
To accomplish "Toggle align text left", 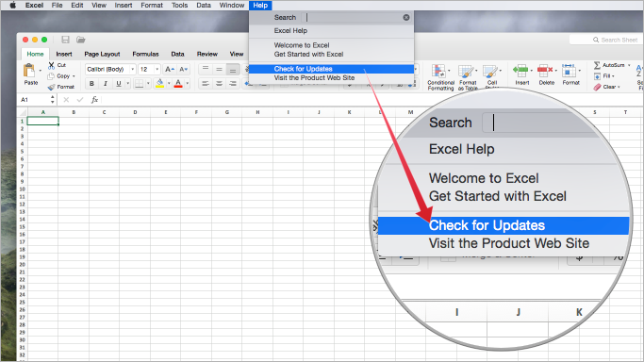I will pyautogui.click(x=206, y=84).
